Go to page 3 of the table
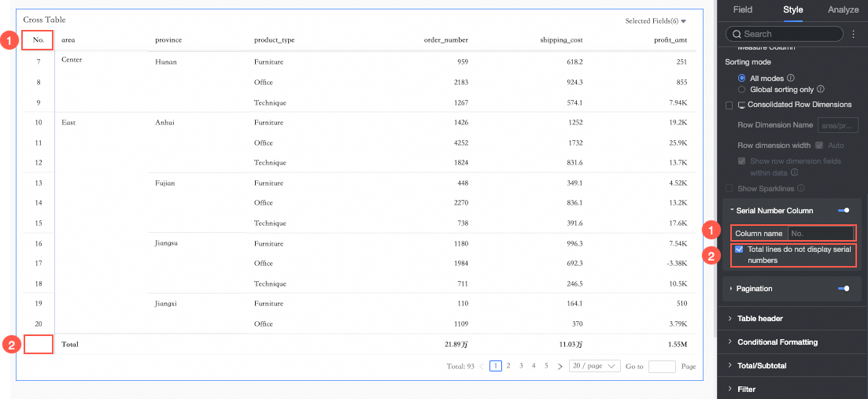 pyautogui.click(x=521, y=366)
